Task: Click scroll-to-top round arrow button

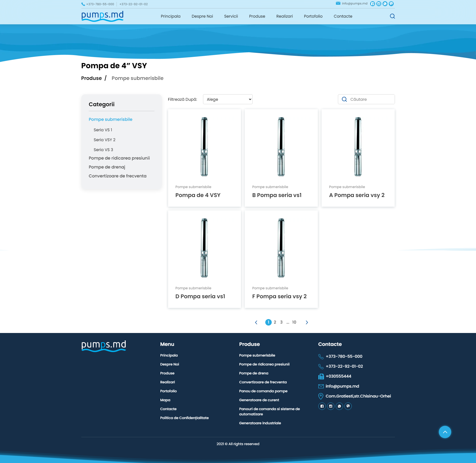Action: 445,432
